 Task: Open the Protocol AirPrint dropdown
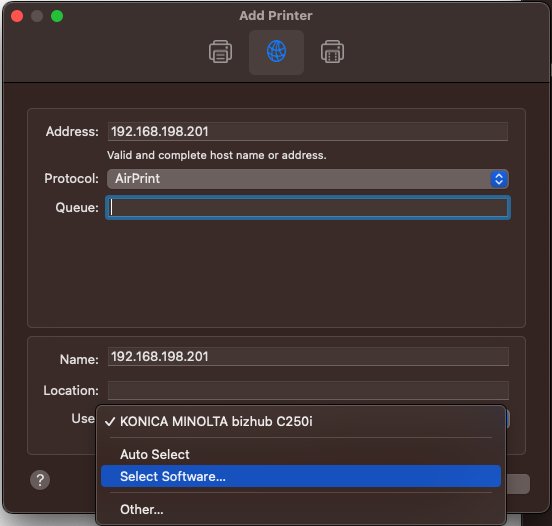[307, 179]
